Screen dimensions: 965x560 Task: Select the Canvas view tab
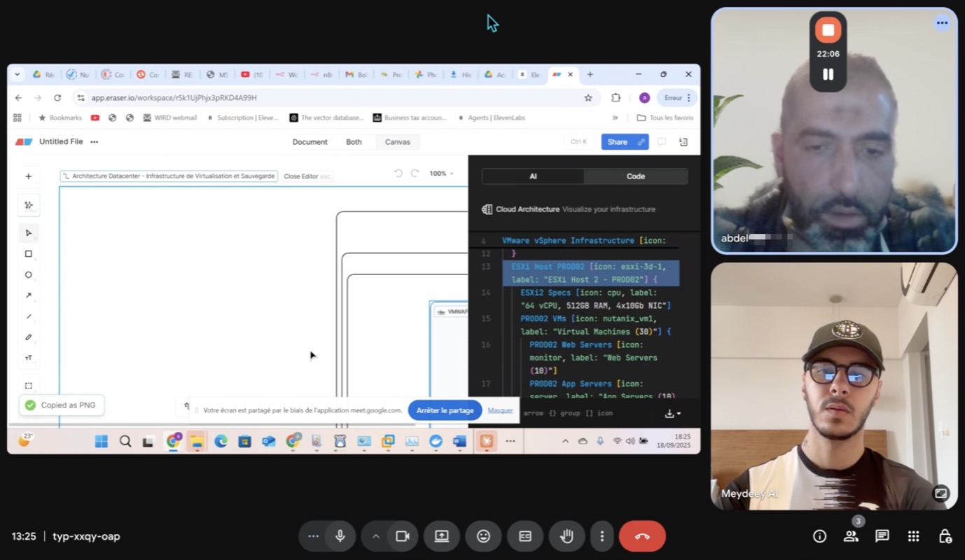click(397, 142)
